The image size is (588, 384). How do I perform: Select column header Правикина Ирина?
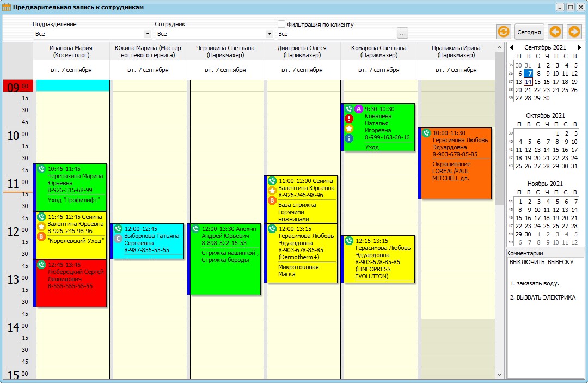[456, 52]
